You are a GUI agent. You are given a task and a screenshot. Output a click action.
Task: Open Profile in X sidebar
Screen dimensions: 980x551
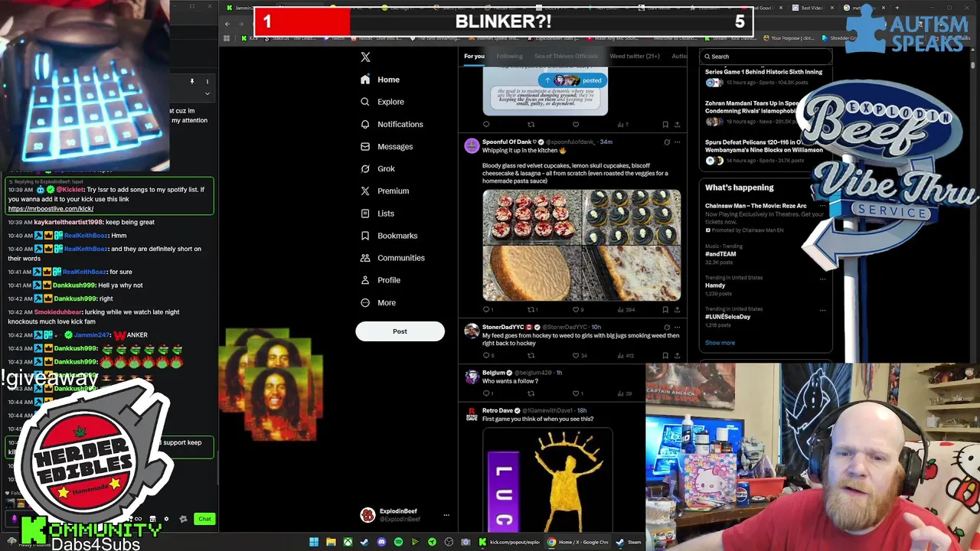click(381, 280)
